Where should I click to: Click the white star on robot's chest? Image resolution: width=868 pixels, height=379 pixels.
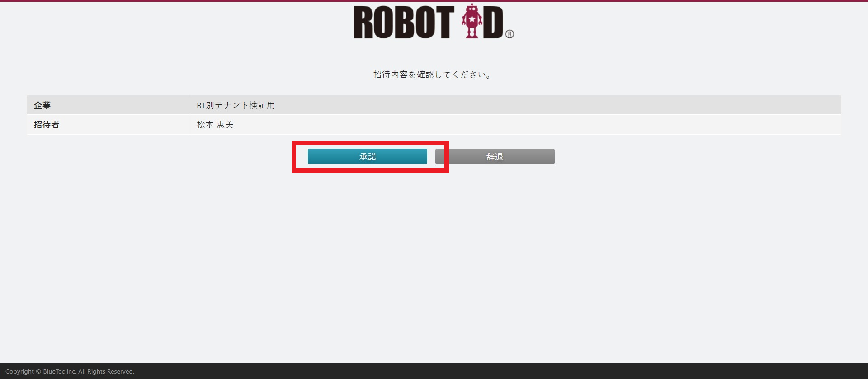point(472,19)
